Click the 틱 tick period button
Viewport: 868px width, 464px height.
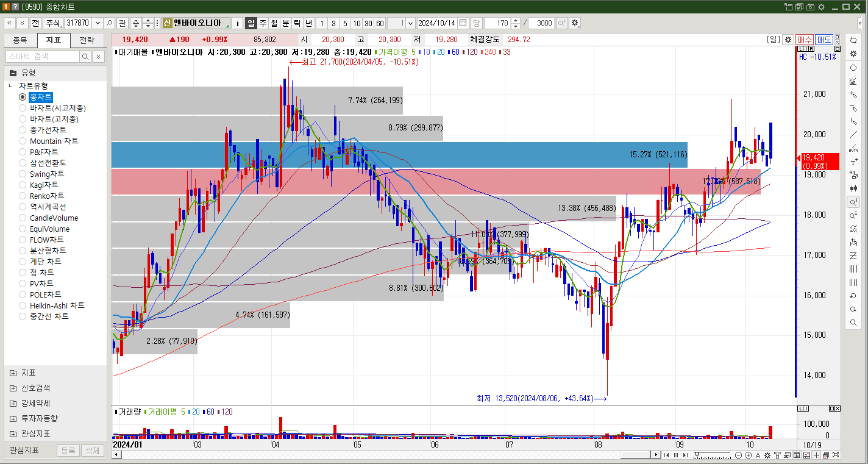pyautogui.click(x=297, y=23)
